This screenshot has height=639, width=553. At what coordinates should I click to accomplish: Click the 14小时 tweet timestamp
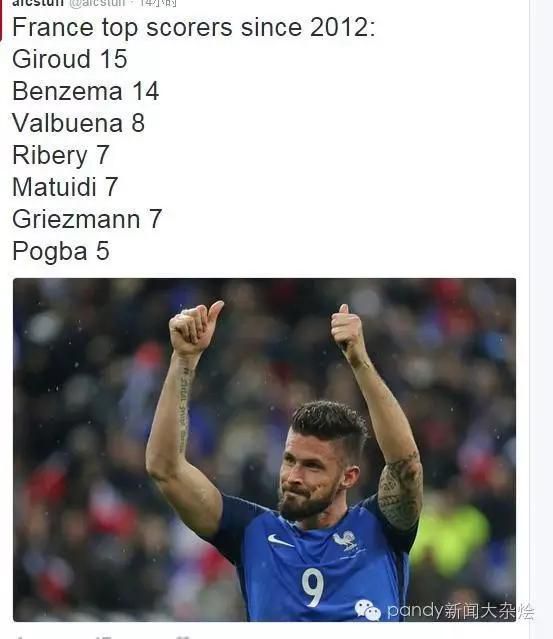(158, 3)
